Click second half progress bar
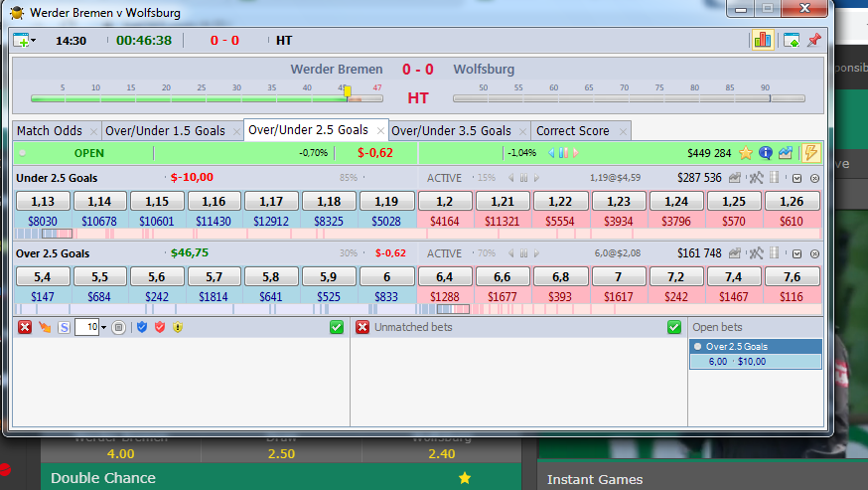868x490 pixels. click(x=629, y=98)
